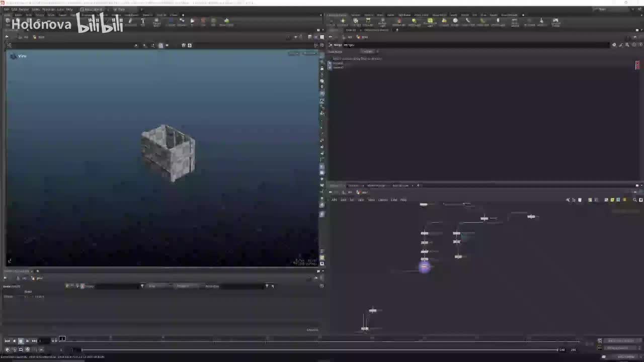Click the stop playback button

(x=21, y=341)
